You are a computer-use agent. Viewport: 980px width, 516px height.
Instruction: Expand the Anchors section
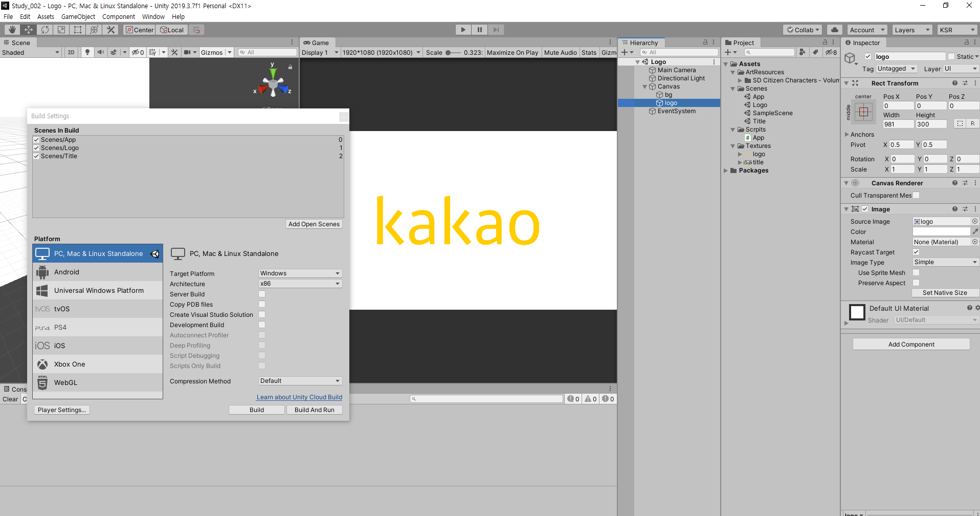[847, 134]
